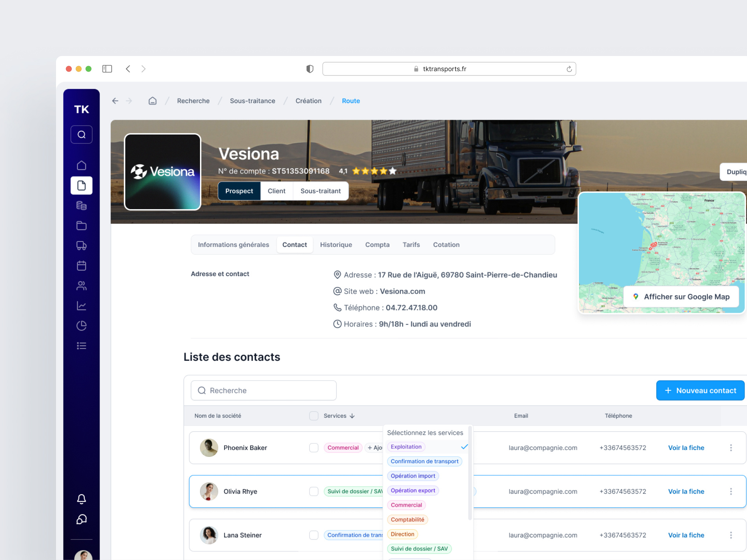Open Voir la fiche for Olivia Rhye
747x560 pixels.
(x=686, y=492)
